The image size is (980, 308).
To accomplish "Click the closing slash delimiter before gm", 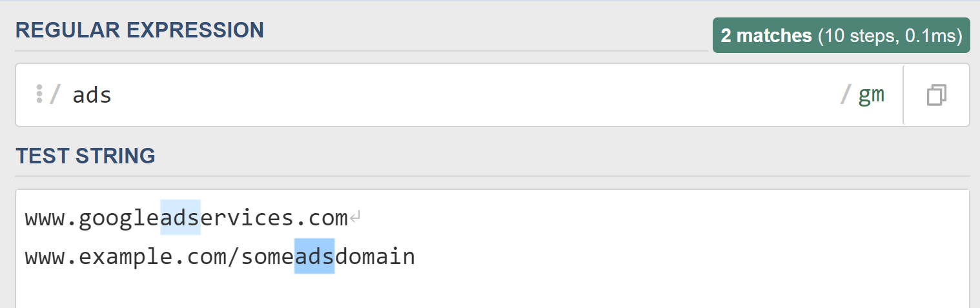I will tap(846, 95).
